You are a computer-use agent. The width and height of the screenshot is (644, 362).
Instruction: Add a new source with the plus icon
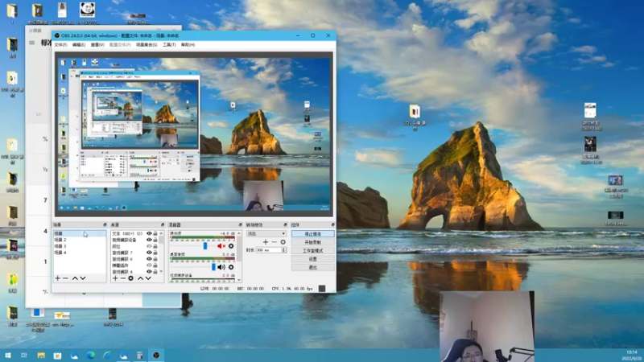point(115,278)
